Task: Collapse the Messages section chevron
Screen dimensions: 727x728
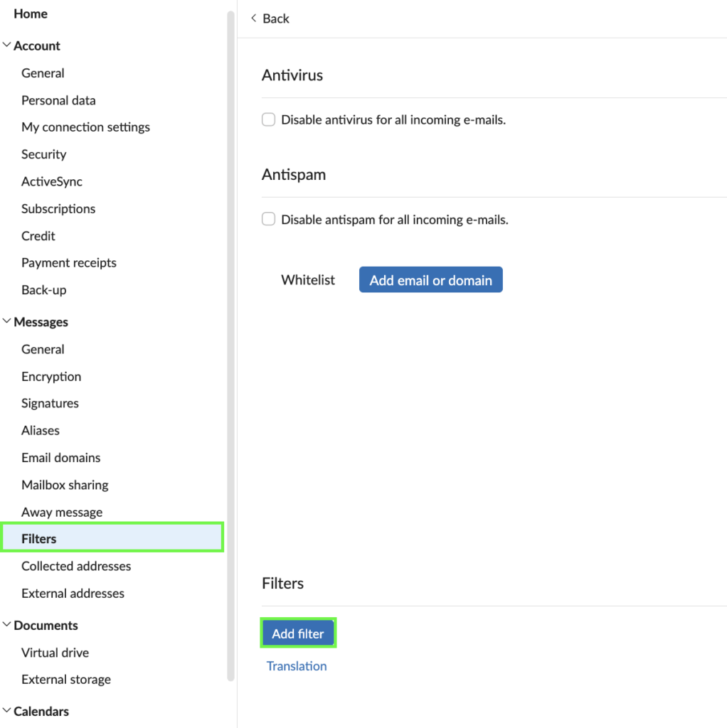Action: (x=7, y=322)
